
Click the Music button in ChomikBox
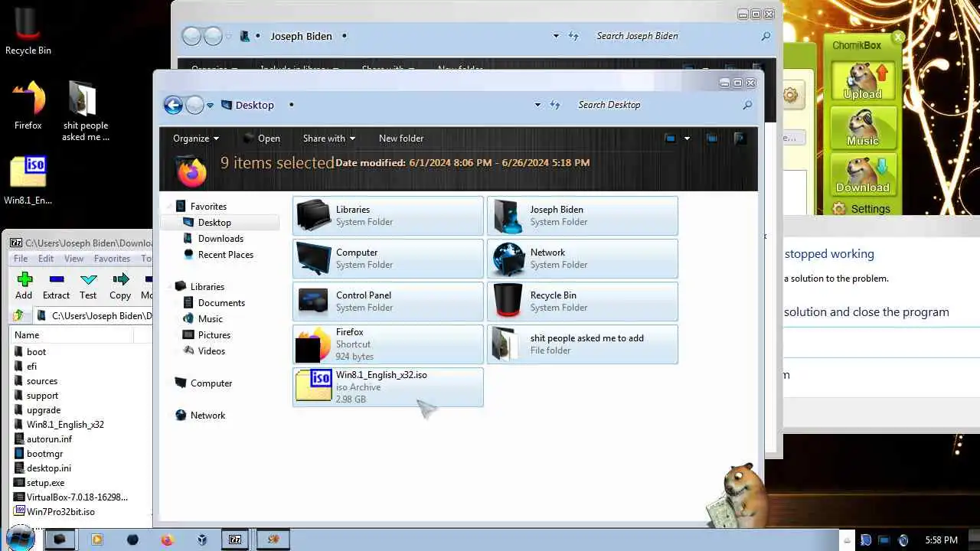click(863, 127)
